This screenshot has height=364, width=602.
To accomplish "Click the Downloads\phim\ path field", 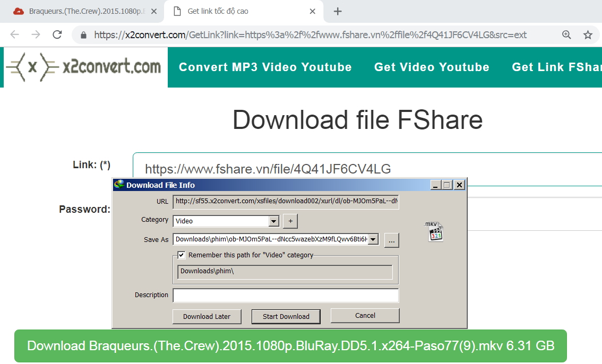I will tap(285, 272).
